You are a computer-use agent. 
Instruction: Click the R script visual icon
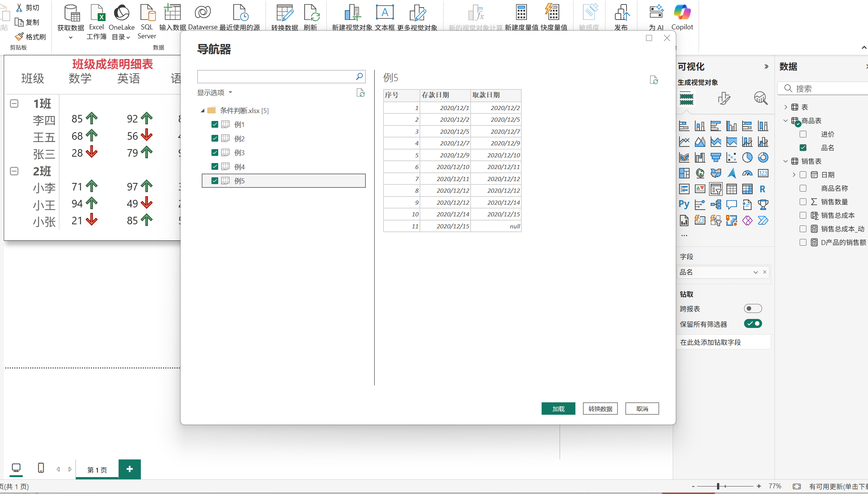point(762,189)
